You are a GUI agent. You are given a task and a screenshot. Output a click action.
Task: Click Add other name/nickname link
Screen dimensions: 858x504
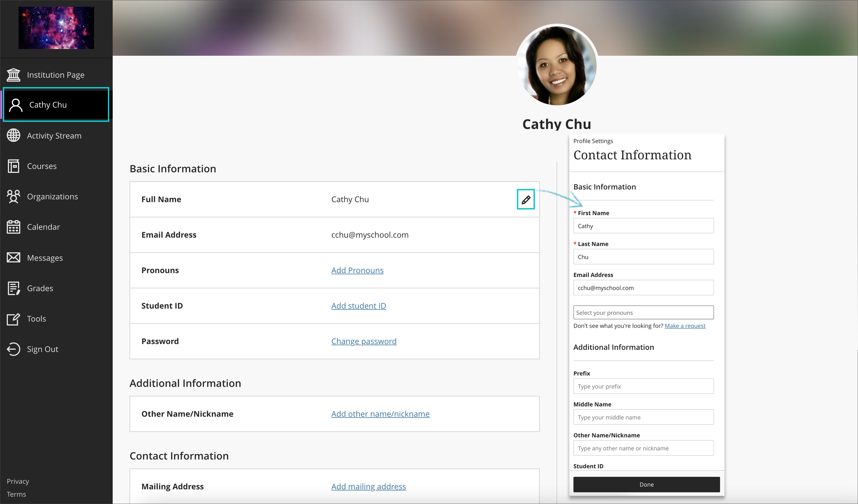pos(380,414)
